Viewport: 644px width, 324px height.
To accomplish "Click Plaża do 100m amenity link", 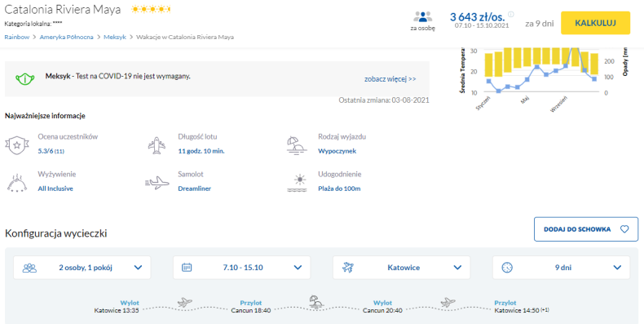I will pyautogui.click(x=339, y=189).
